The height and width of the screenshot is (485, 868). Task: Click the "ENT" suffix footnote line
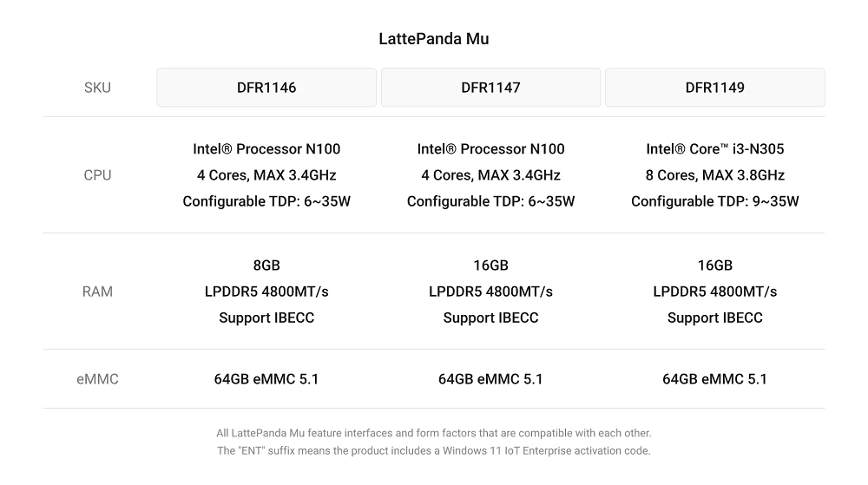[433, 450]
